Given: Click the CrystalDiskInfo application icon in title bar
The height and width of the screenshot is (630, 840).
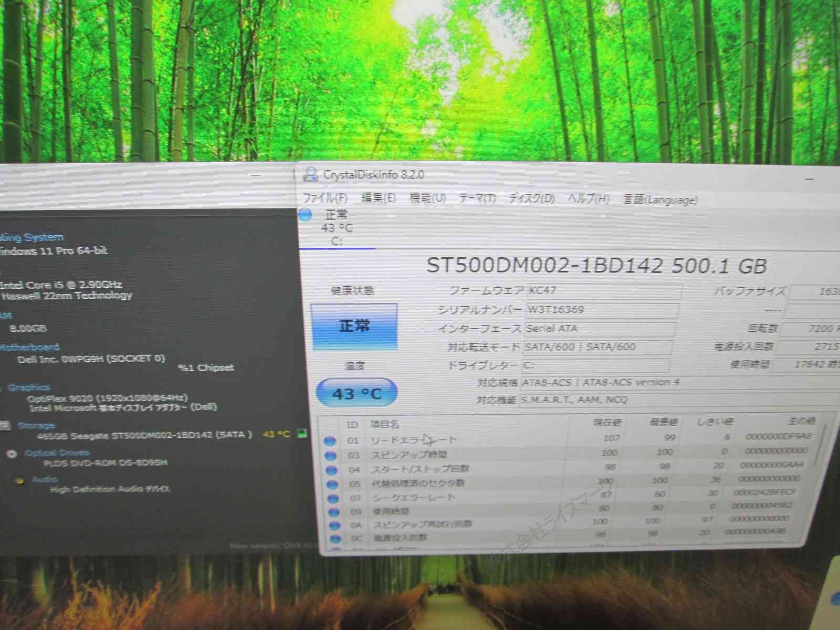Looking at the screenshot, I should click(311, 175).
